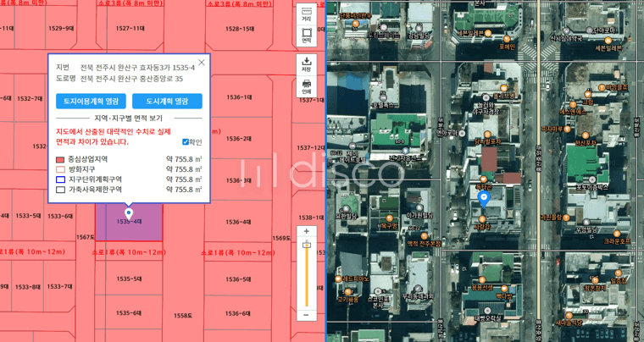Select parcel 1536-1대 on cadastral map
644x342 pixels.
tap(239, 97)
